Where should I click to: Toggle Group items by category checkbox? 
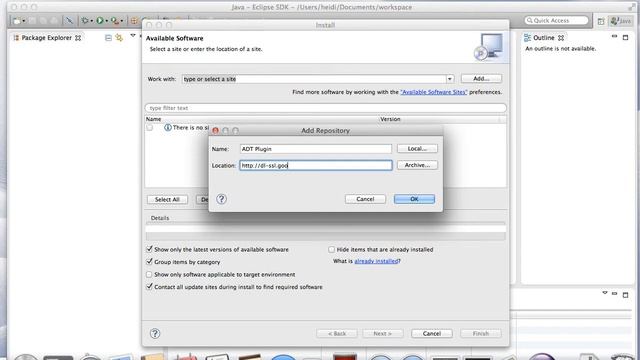(x=149, y=262)
